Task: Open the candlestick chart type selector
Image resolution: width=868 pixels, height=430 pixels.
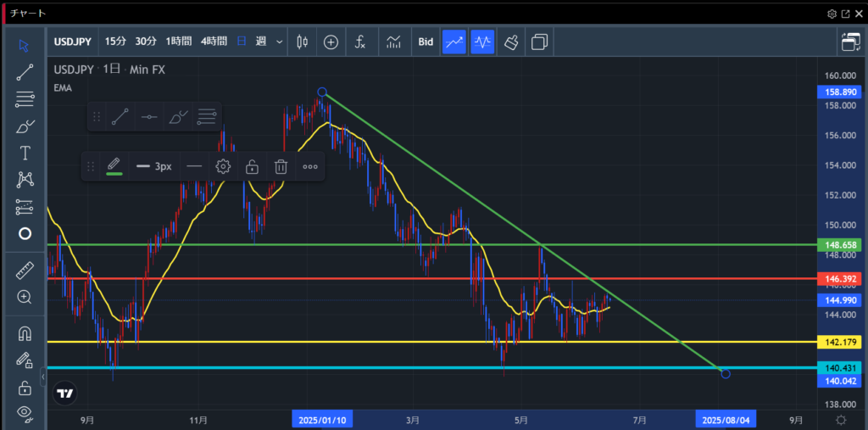Action: [302, 42]
